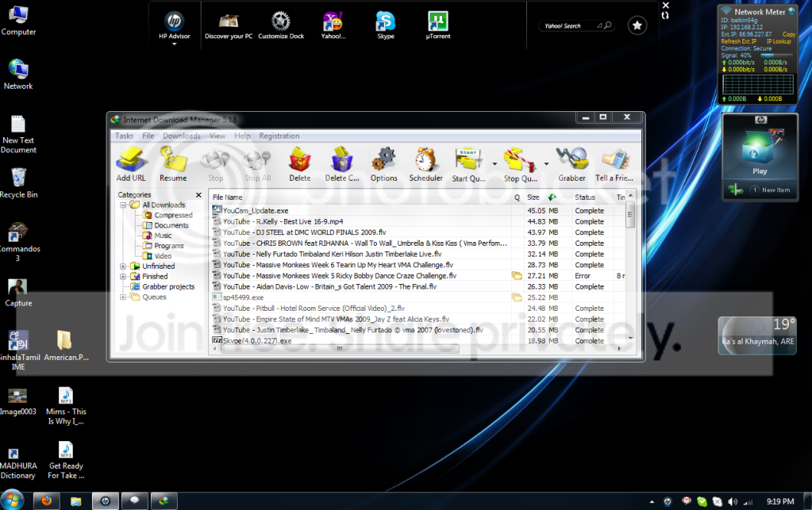The width and height of the screenshot is (812, 510).
Task: Click the Windows Start orb
Action: point(12,500)
